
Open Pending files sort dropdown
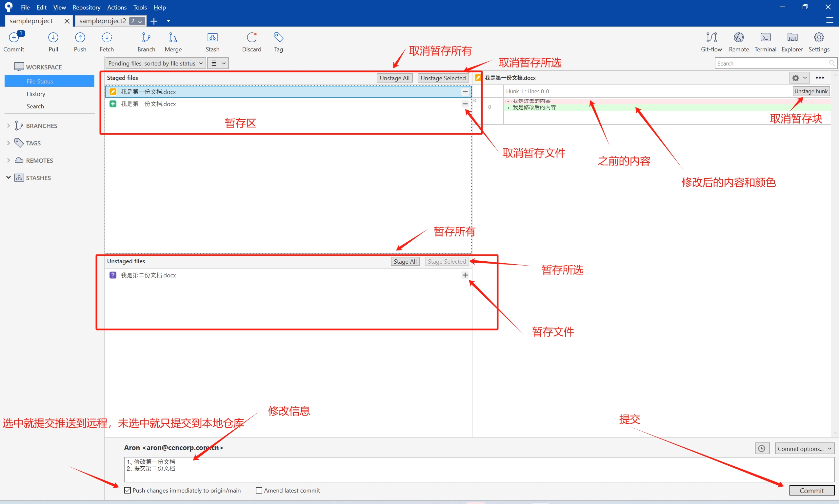coord(156,63)
